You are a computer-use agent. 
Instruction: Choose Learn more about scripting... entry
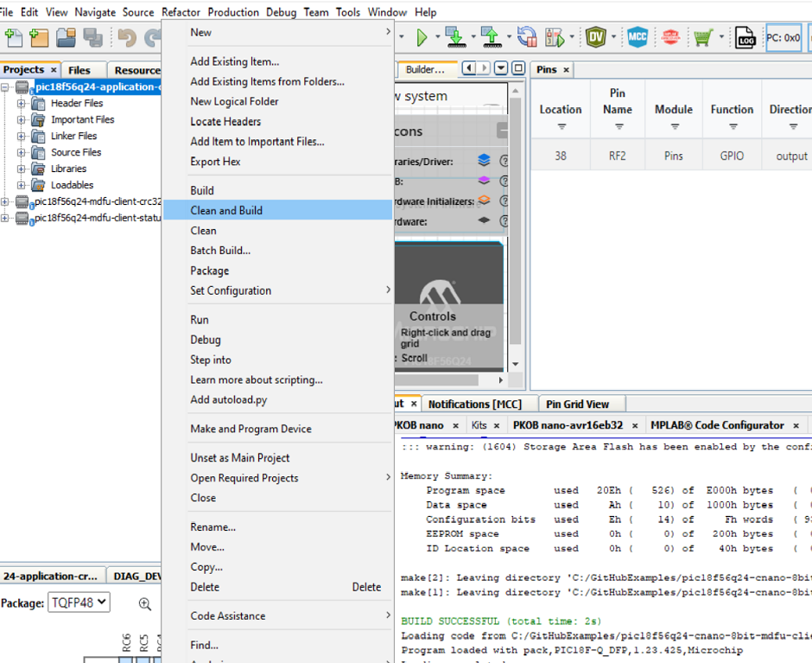[277, 380]
